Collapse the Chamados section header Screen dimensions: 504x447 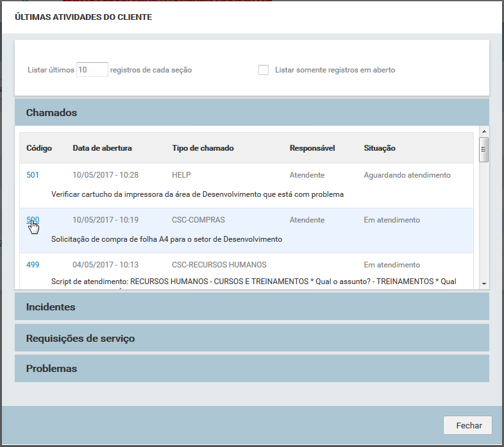click(251, 112)
